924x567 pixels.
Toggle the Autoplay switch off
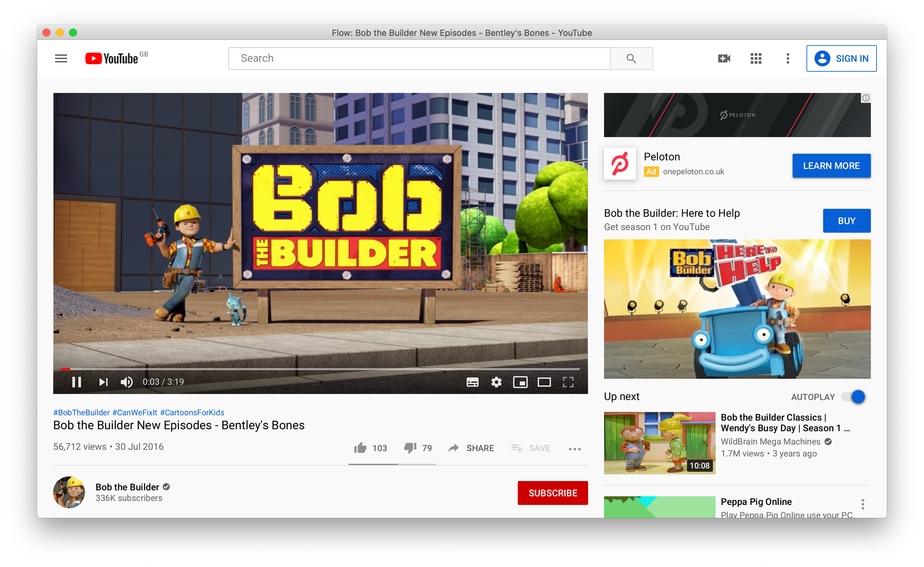(x=853, y=397)
